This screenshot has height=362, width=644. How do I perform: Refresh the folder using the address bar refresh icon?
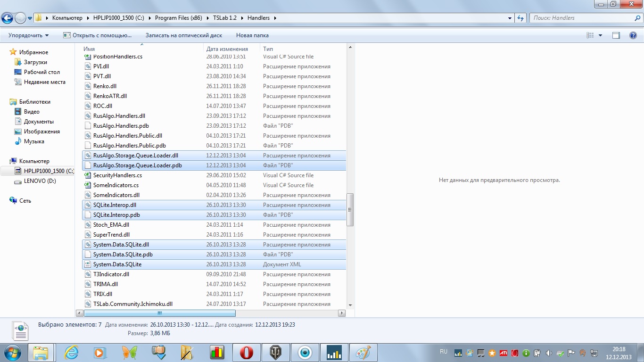[x=520, y=18]
